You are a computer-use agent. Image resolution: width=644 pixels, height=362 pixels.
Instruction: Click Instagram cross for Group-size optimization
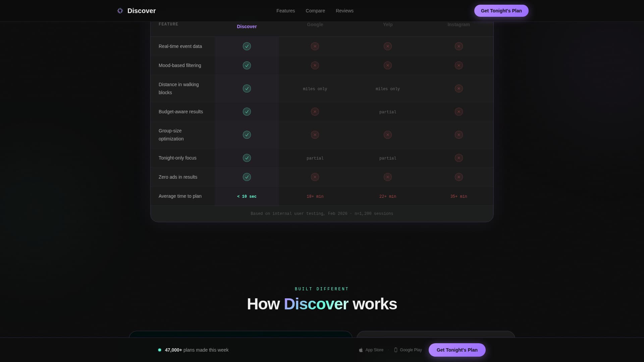point(459,135)
